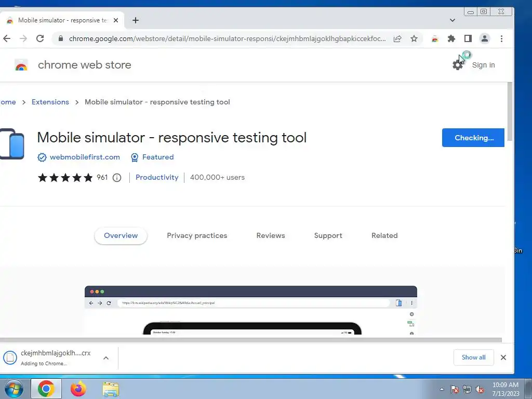Switch to the Related tab

pos(384,235)
